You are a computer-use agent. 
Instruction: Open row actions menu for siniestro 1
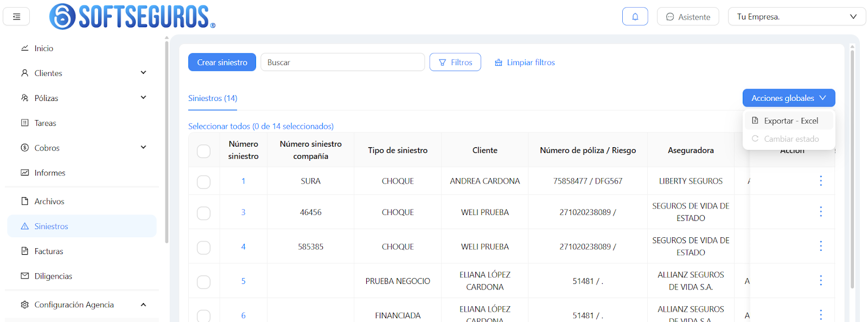(x=820, y=181)
